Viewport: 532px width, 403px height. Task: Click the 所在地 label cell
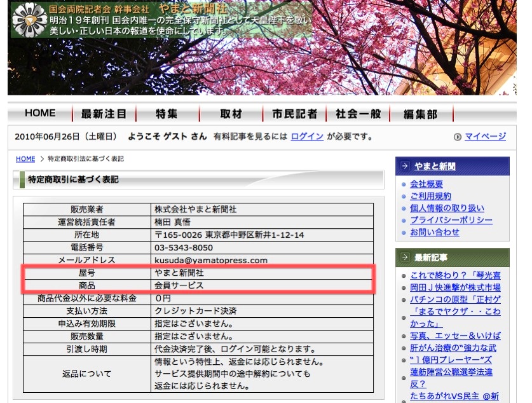pyautogui.click(x=87, y=235)
